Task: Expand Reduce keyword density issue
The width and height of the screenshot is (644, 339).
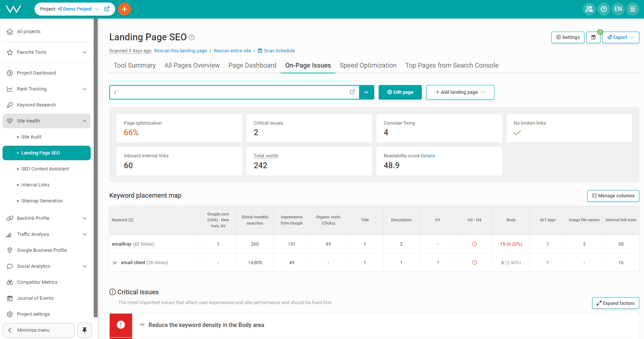Action: pyautogui.click(x=142, y=325)
